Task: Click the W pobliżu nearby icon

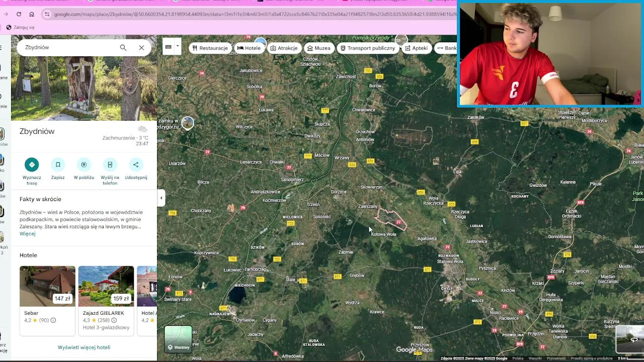Action: pos(84,164)
